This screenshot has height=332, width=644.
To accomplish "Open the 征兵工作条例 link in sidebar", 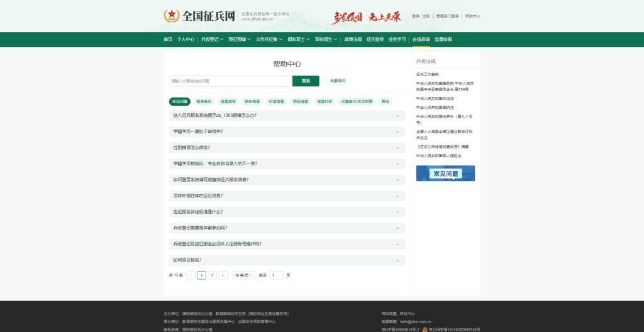I will coord(428,74).
